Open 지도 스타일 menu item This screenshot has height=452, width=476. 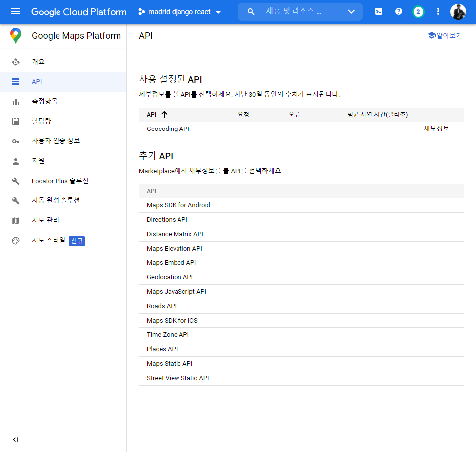(x=63, y=240)
